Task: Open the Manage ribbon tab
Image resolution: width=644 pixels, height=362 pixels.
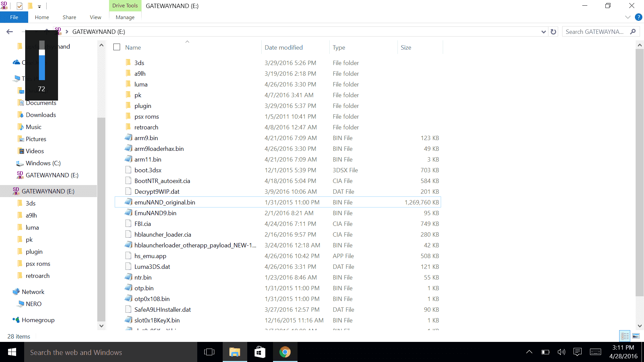Action: [x=125, y=17]
